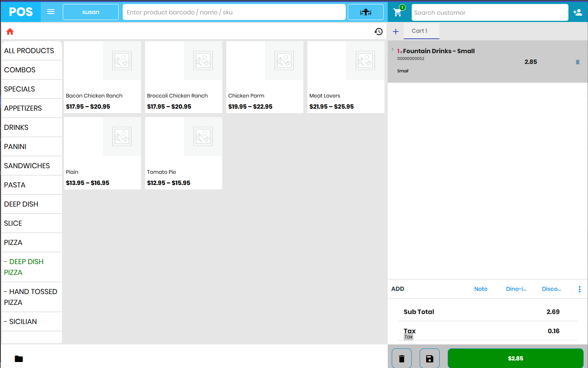Focus the Search customer field
This screenshot has height=368, width=588.
tap(490, 12)
